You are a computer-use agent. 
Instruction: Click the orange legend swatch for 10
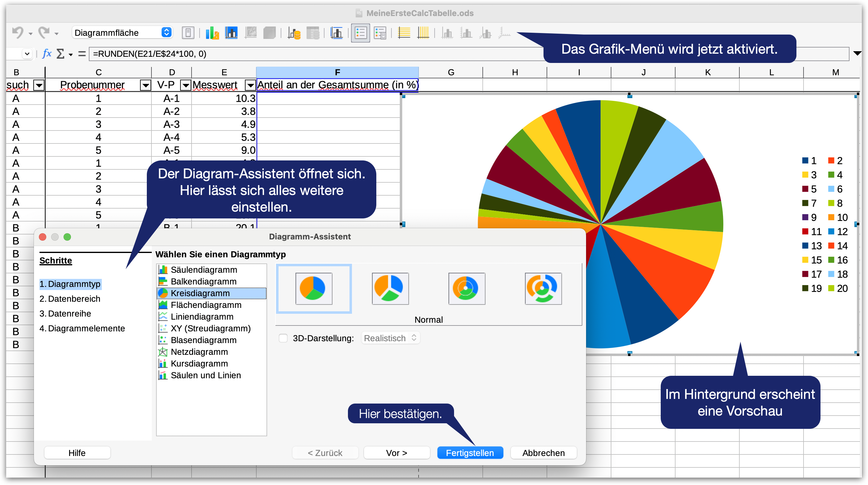pyautogui.click(x=831, y=218)
